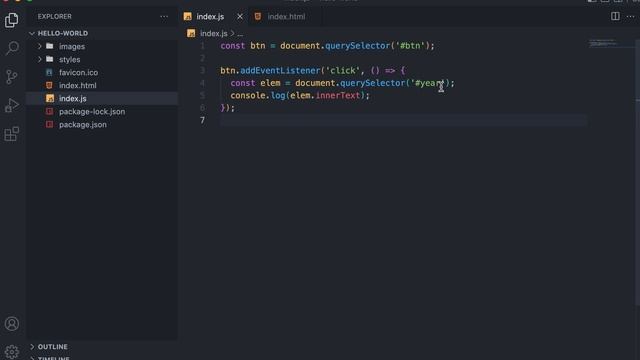
Task: Open package.json in the explorer
Action: click(x=103, y=125)
